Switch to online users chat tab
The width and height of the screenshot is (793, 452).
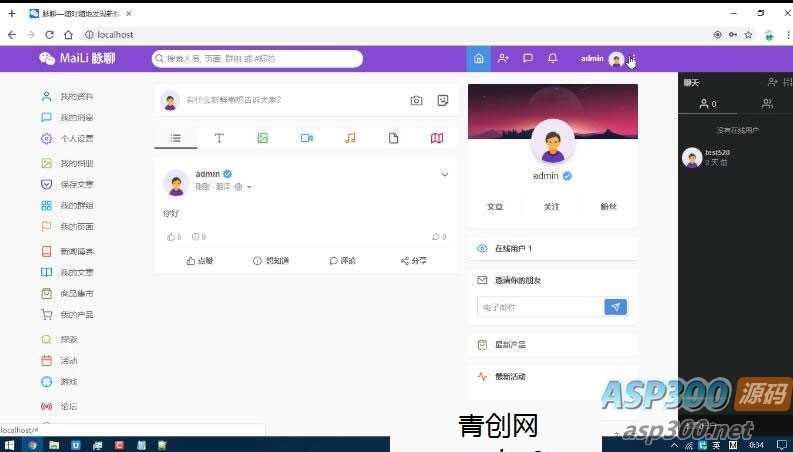[708, 104]
